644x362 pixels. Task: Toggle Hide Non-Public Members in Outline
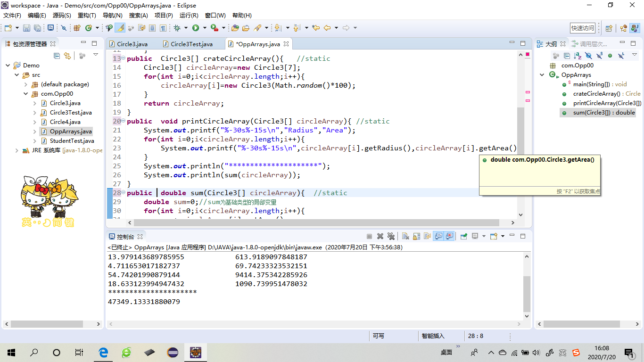point(610,56)
